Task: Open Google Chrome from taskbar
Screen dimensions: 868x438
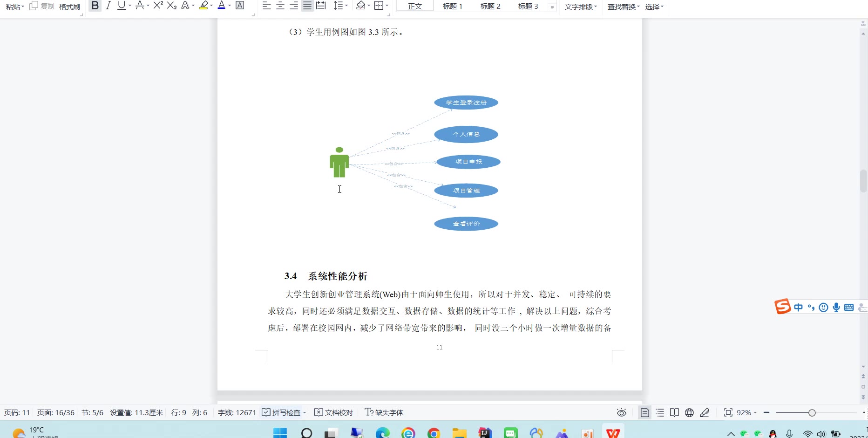Action: coord(434,433)
